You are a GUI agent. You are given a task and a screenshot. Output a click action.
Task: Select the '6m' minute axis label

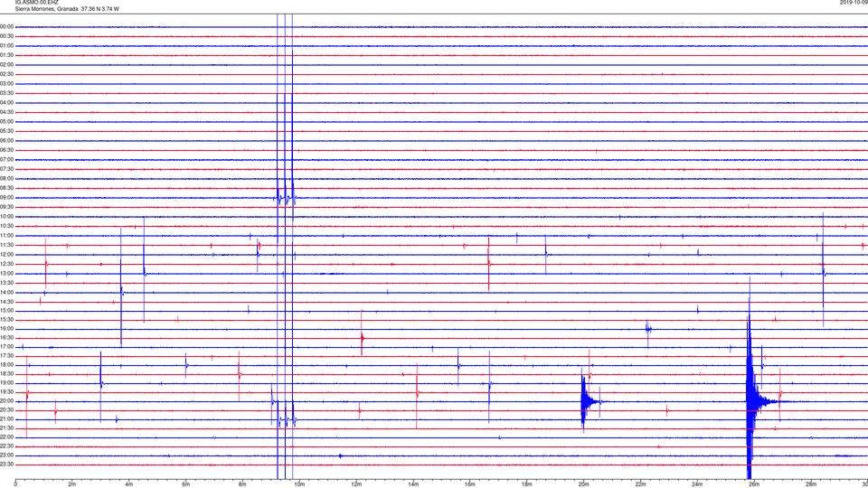click(185, 484)
